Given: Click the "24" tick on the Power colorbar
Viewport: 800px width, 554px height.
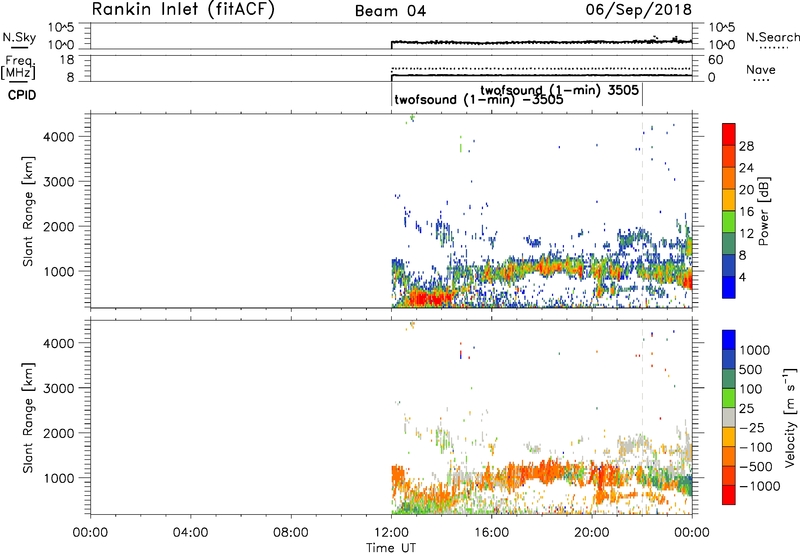Looking at the screenshot, I should click(x=746, y=168).
